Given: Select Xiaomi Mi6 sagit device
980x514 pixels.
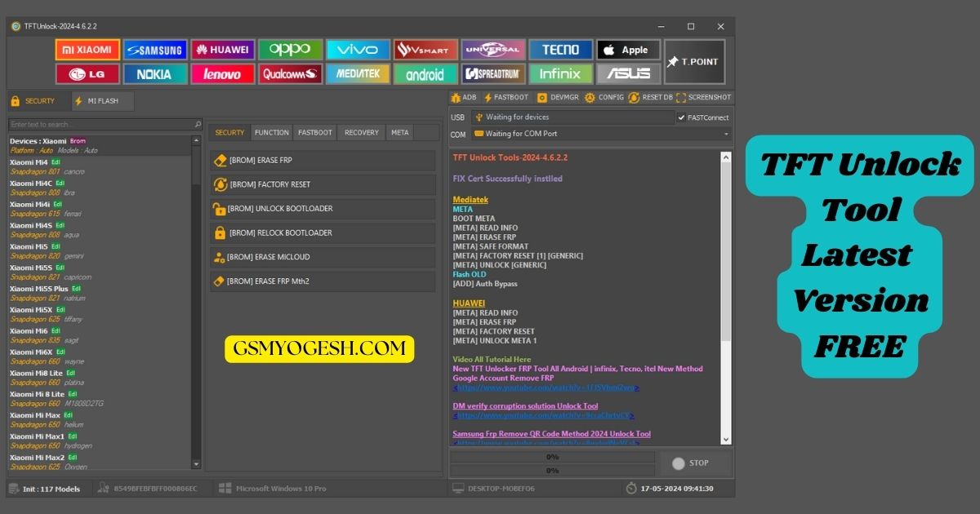Looking at the screenshot, I should tap(99, 335).
